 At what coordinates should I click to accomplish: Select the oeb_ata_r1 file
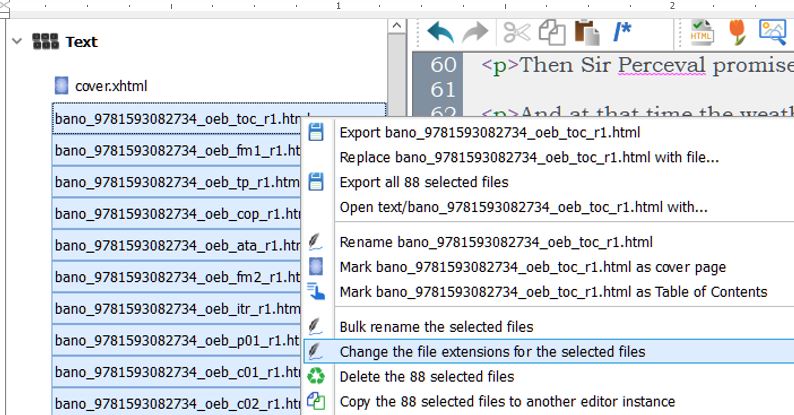(x=176, y=245)
